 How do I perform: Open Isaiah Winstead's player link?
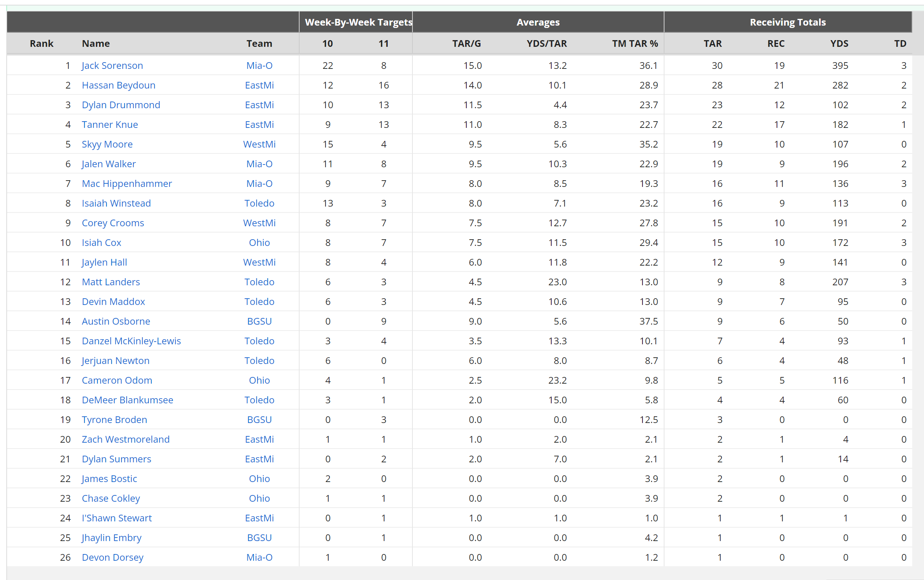pos(116,203)
